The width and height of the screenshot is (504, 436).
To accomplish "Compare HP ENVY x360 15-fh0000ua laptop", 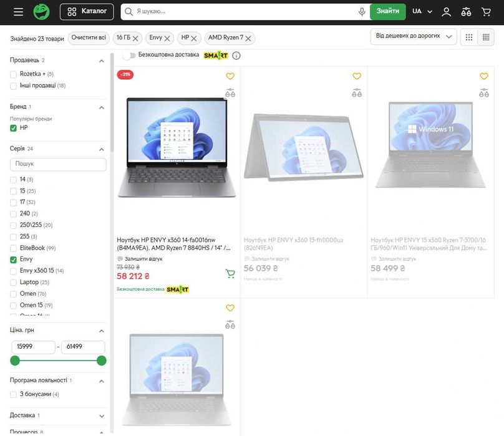I will click(x=357, y=93).
